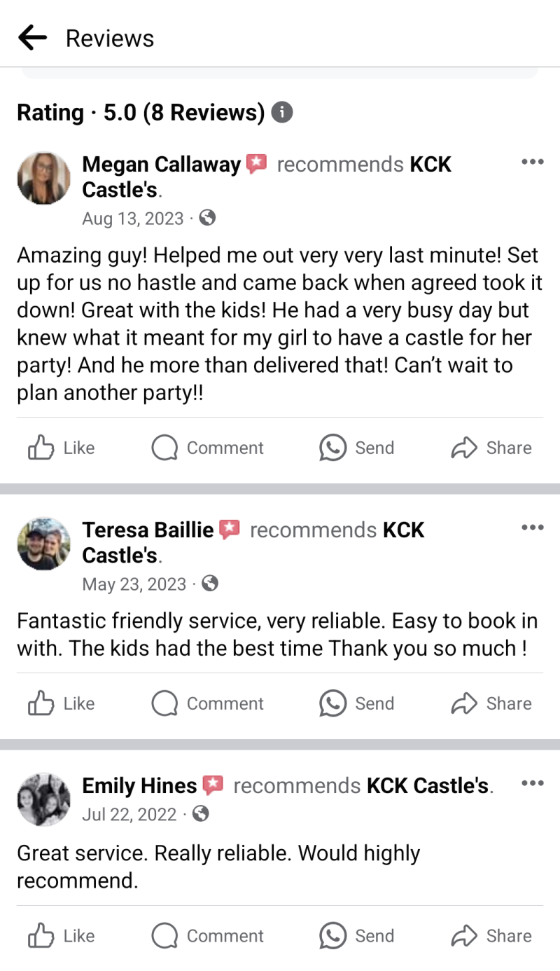Open Teresa Baillie's profile name link
The image size is (560, 971).
pos(148,530)
